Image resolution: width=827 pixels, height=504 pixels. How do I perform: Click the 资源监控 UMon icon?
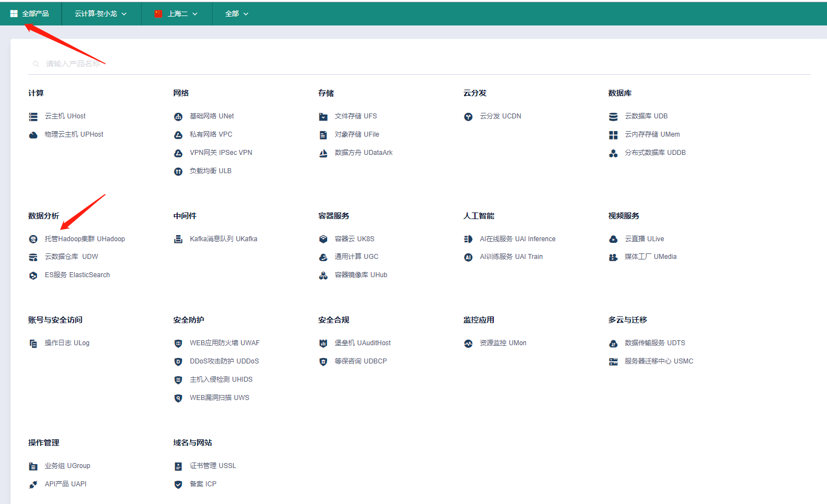tap(468, 344)
